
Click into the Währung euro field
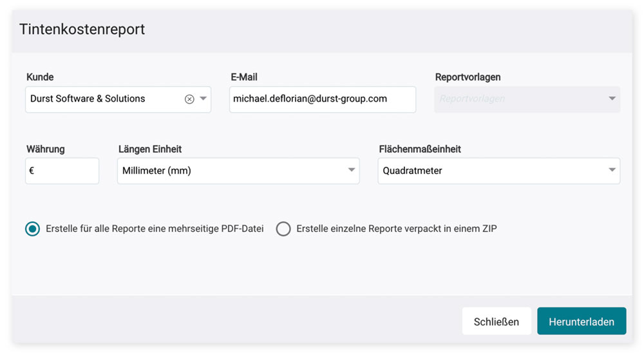point(62,171)
